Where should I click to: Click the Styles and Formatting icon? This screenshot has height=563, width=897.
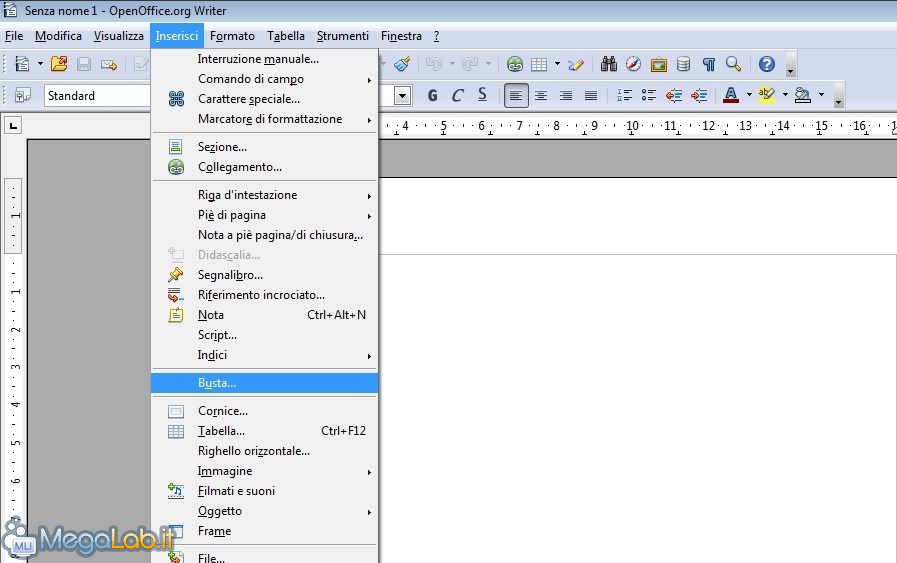tap(23, 95)
